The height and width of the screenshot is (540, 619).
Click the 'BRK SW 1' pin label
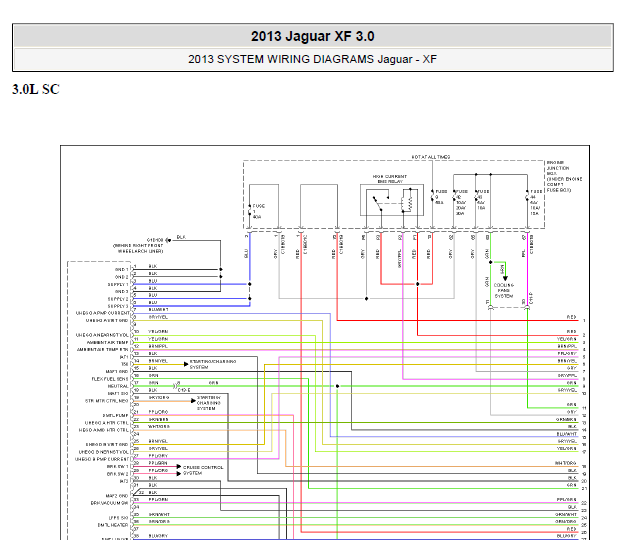point(118,467)
